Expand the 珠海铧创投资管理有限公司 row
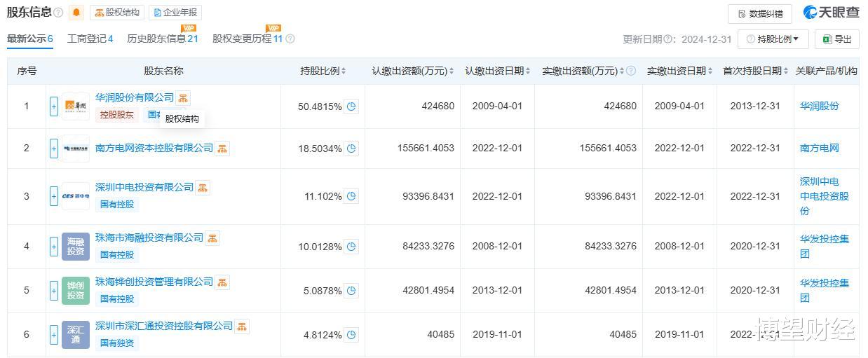Screen dimensions: 868x358 click(54, 290)
